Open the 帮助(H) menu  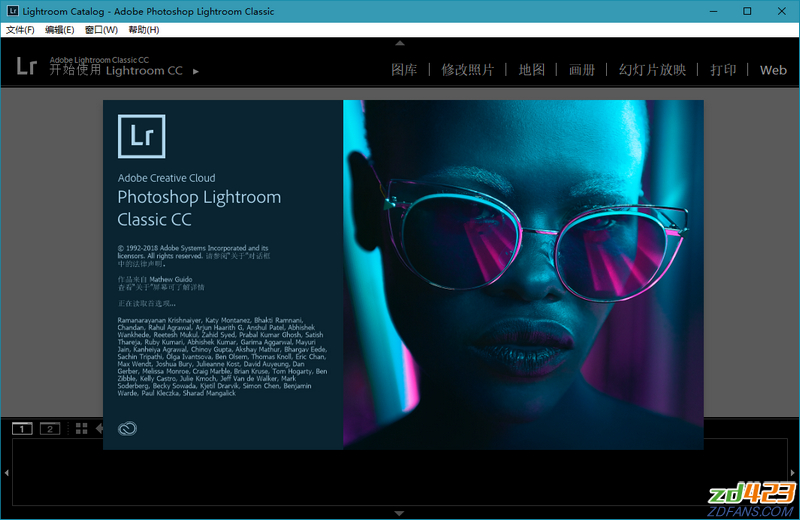click(x=143, y=30)
